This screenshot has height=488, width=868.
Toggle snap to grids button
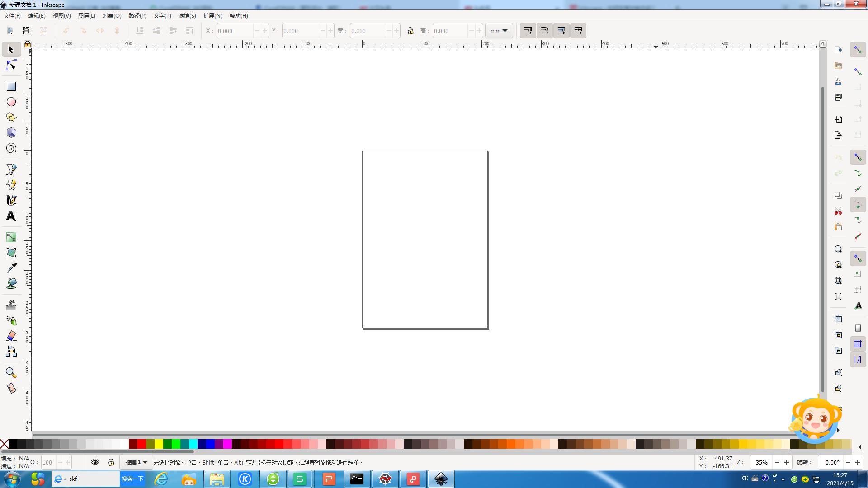(x=858, y=344)
